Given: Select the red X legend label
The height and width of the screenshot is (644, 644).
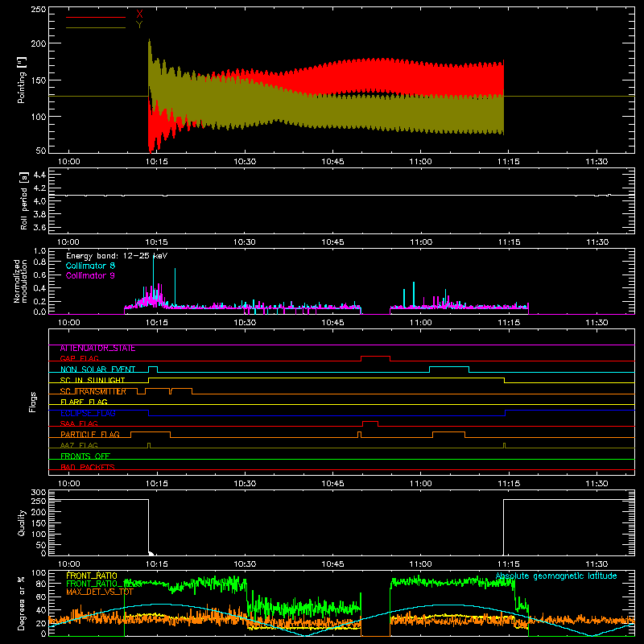Looking at the screenshot, I should pos(139,14).
